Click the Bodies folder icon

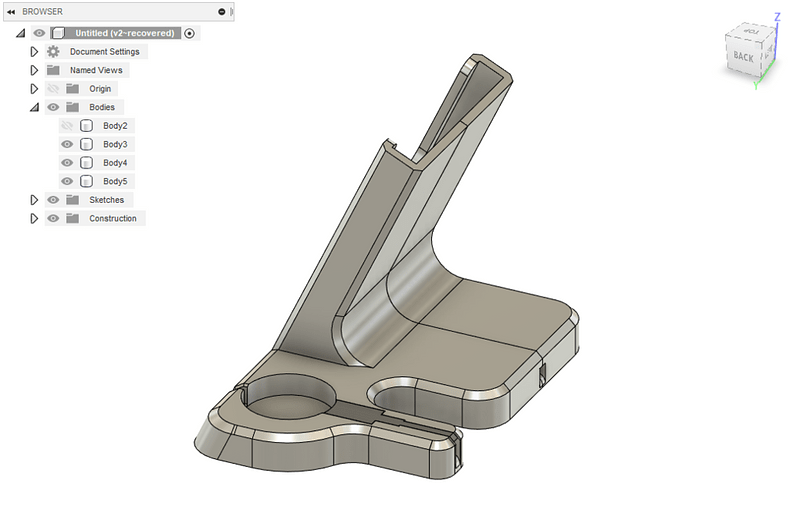click(x=72, y=107)
